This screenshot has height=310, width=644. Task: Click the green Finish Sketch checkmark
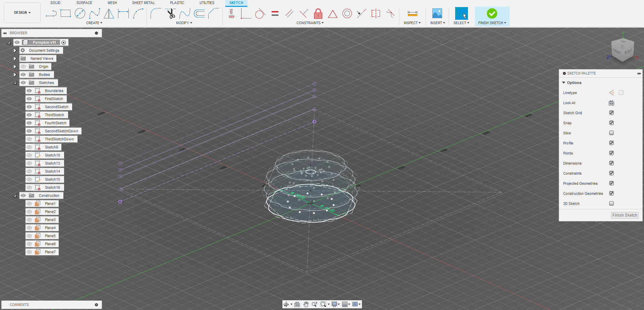[x=492, y=13]
